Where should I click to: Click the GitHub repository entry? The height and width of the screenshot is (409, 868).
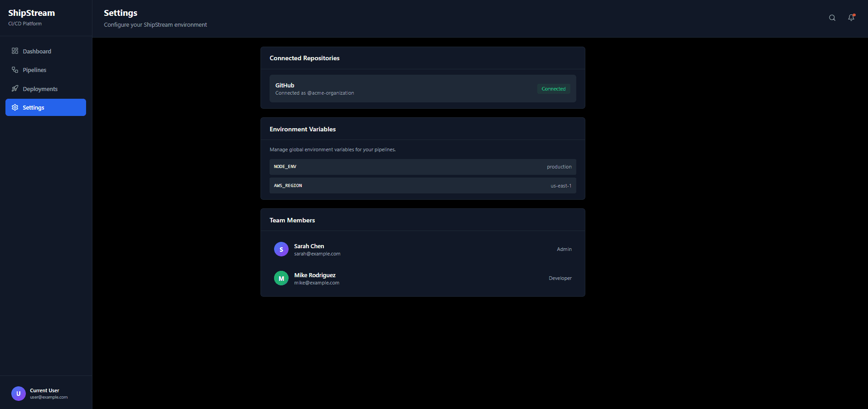[x=423, y=88]
